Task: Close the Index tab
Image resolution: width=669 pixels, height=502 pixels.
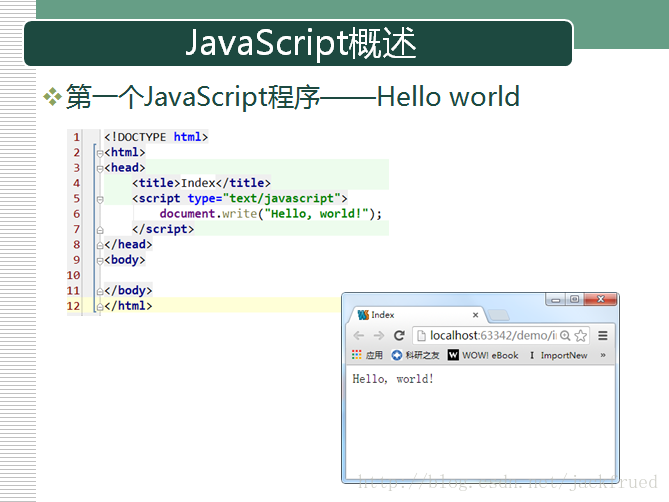Action: 475,315
